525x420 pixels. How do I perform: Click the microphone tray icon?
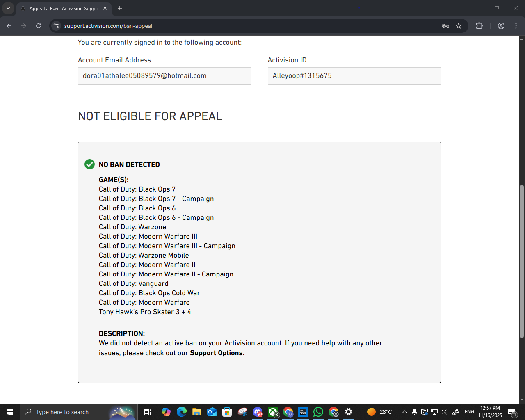(x=415, y=412)
